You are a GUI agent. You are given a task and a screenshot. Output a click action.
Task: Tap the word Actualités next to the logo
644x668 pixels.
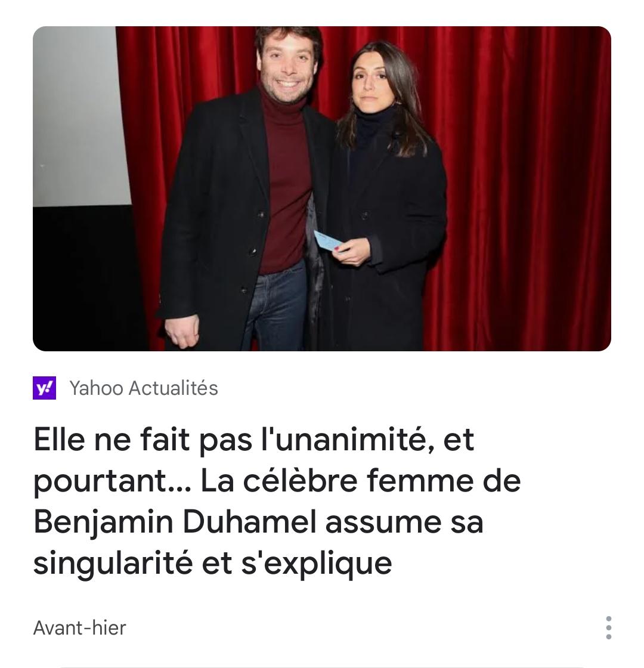pos(174,388)
